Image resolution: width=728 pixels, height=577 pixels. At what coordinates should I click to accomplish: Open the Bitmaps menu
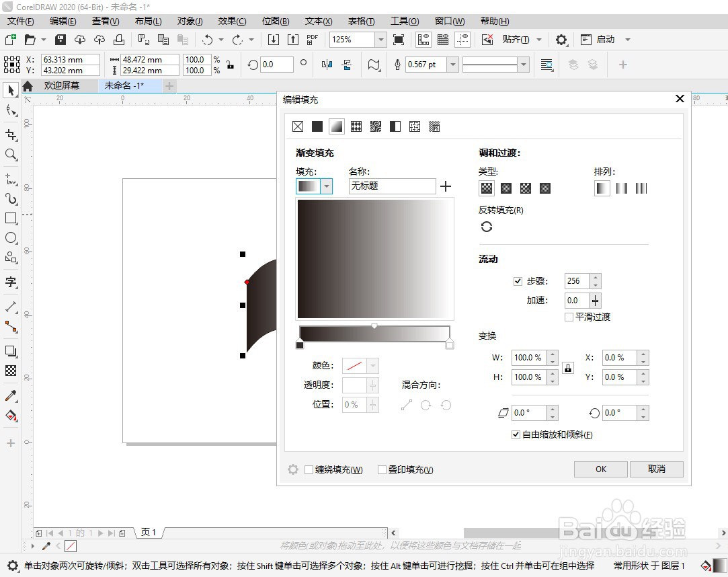(276, 21)
